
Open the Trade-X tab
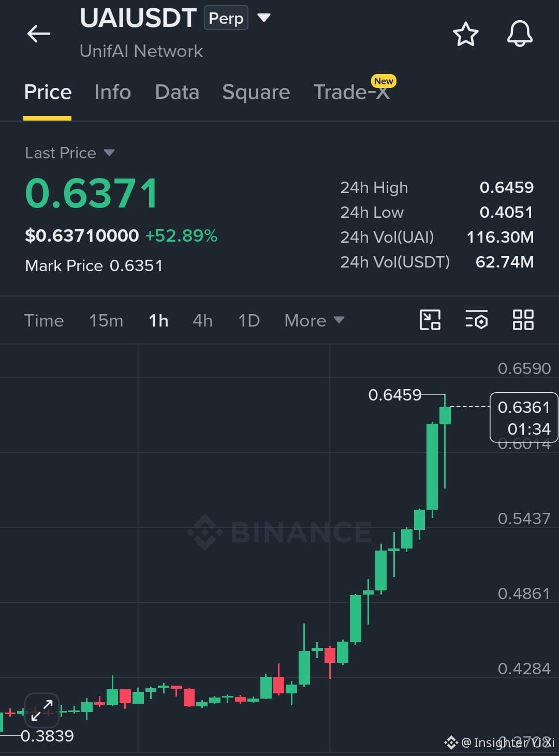(x=352, y=92)
